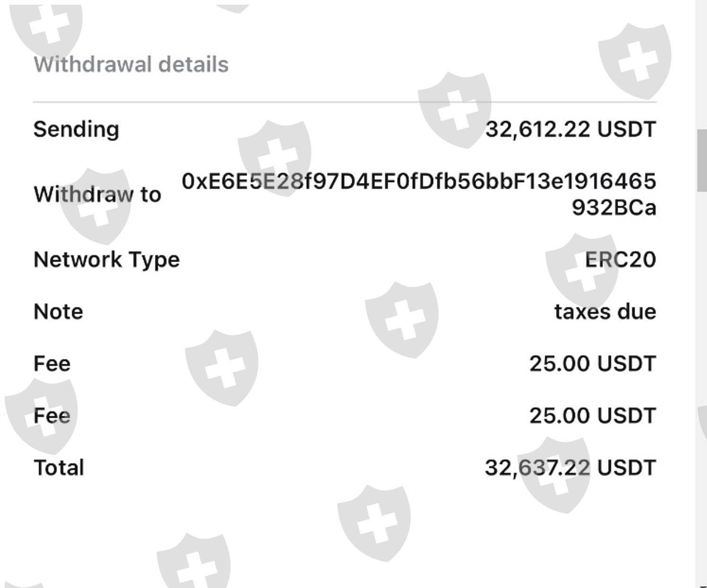Click the Total label

point(59,468)
